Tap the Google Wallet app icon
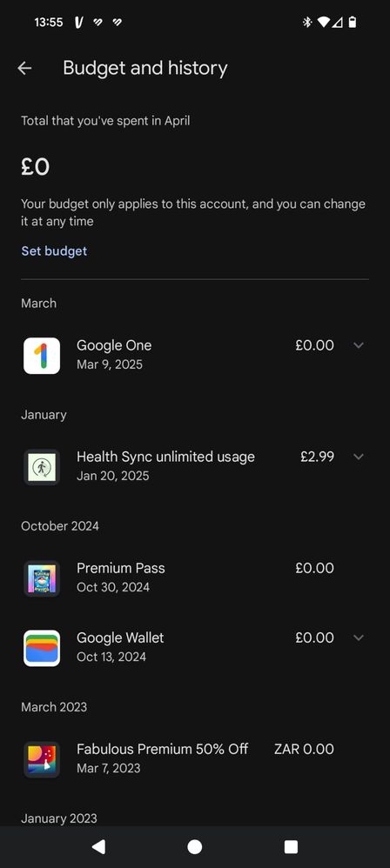The height and width of the screenshot is (868, 390). (42, 648)
